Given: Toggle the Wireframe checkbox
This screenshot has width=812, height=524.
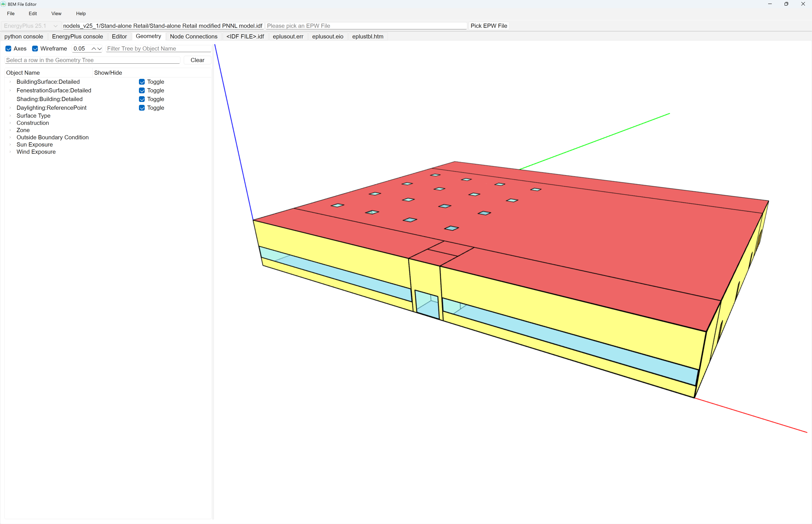Looking at the screenshot, I should pyautogui.click(x=35, y=49).
